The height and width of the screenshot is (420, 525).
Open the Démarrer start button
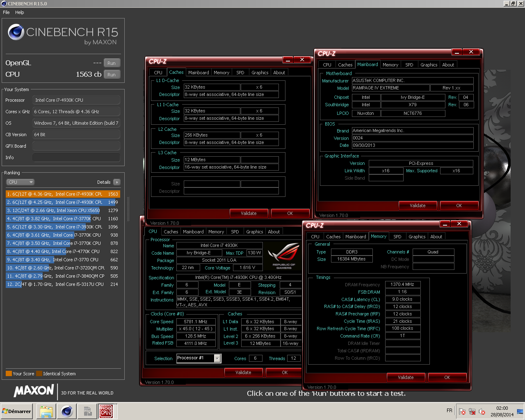[x=16, y=411]
